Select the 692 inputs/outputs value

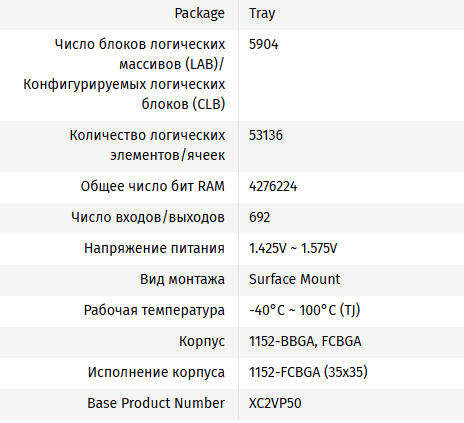[259, 217]
